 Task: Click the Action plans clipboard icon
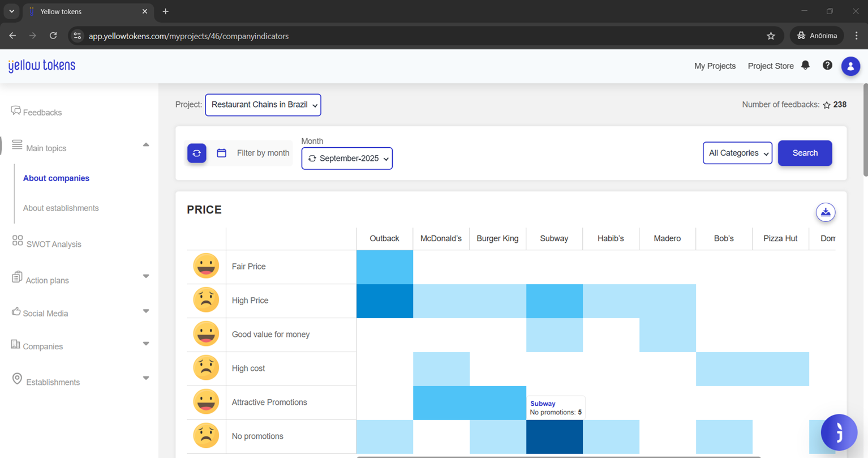pyautogui.click(x=17, y=277)
